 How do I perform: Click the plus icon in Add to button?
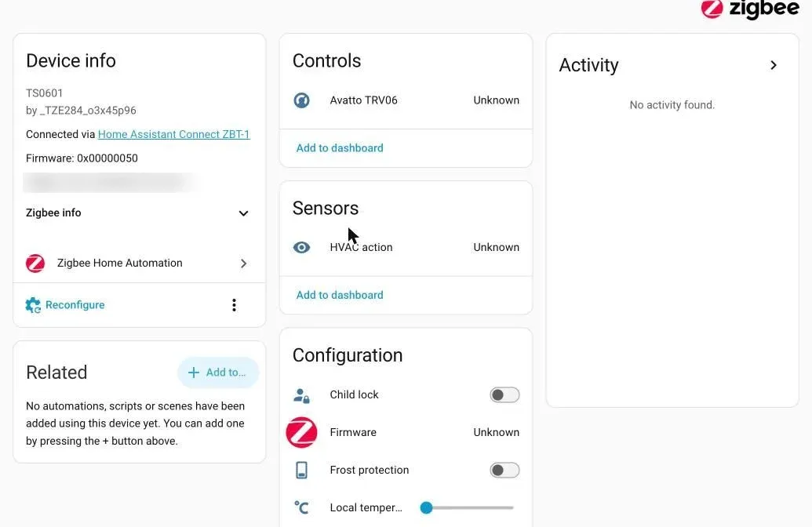pos(193,373)
